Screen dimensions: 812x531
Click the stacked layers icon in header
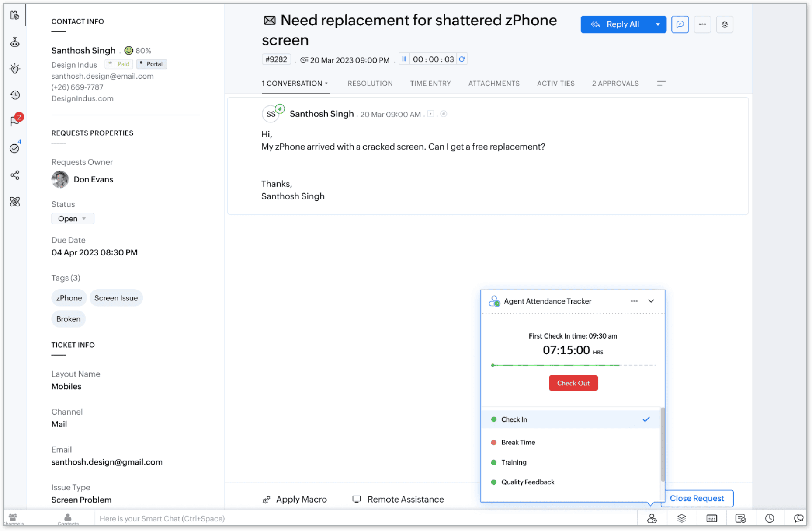coord(725,24)
